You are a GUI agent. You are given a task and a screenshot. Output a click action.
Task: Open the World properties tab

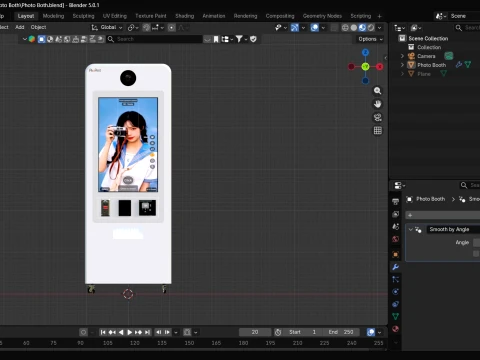point(396,239)
